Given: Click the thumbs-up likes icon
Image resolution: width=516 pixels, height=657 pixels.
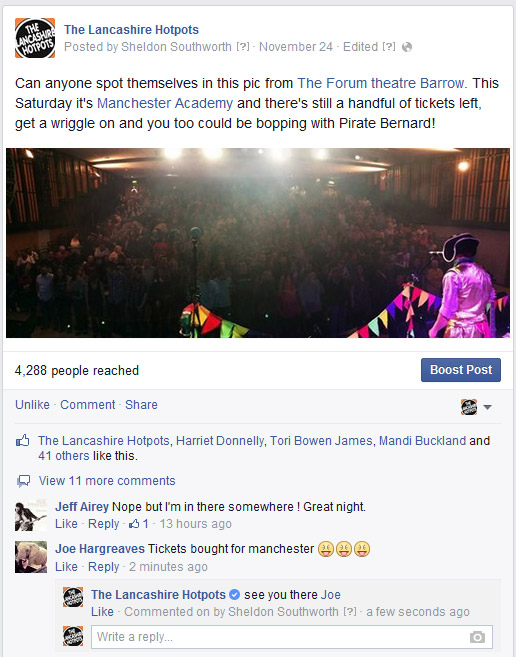Looking at the screenshot, I should [x=23, y=441].
